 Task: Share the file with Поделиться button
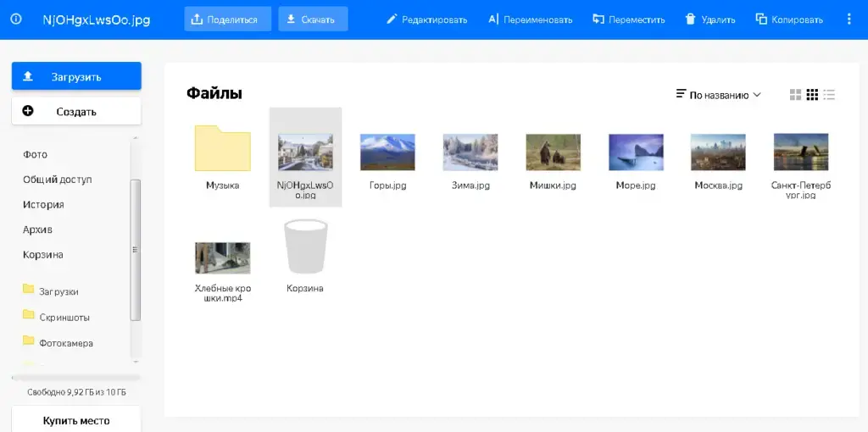click(x=227, y=19)
